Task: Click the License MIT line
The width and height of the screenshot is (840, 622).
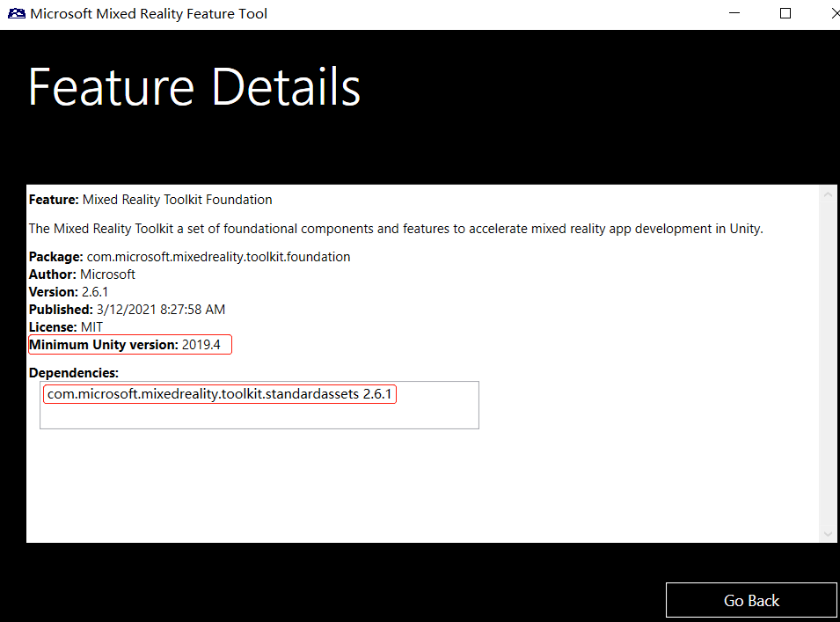Action: coord(66,327)
